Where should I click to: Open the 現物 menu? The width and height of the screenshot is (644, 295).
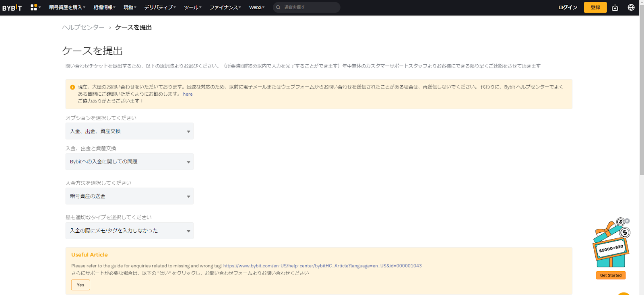[130, 7]
